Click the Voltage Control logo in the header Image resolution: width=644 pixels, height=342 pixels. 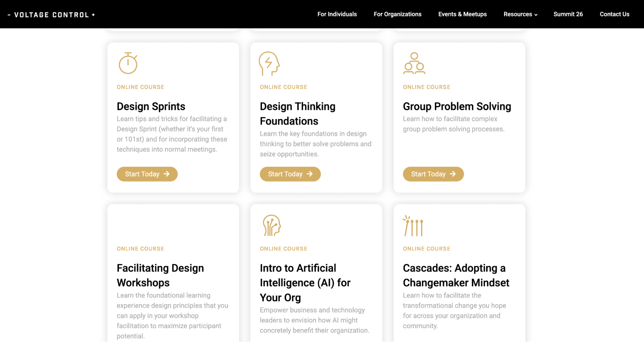click(x=52, y=14)
